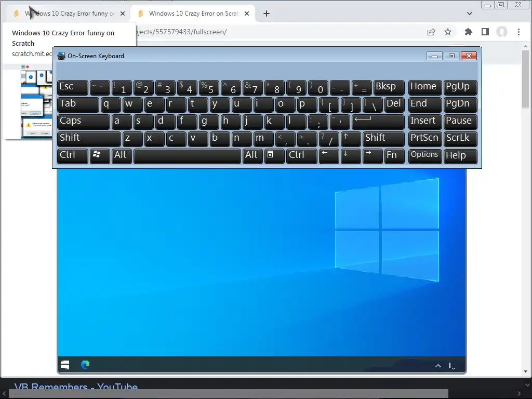Toggle the left Alt key
Image resolution: width=532 pixels, height=399 pixels.
pyautogui.click(x=122, y=156)
